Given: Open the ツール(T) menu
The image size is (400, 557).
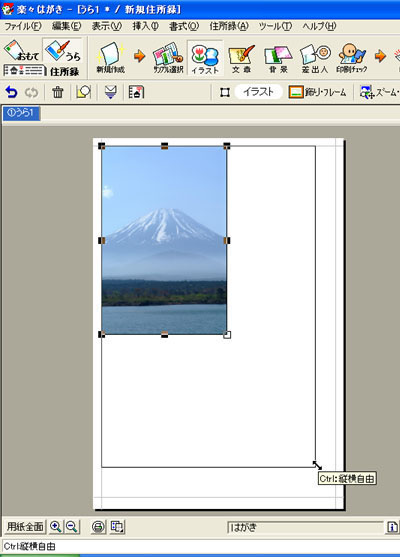Looking at the screenshot, I should point(275,26).
